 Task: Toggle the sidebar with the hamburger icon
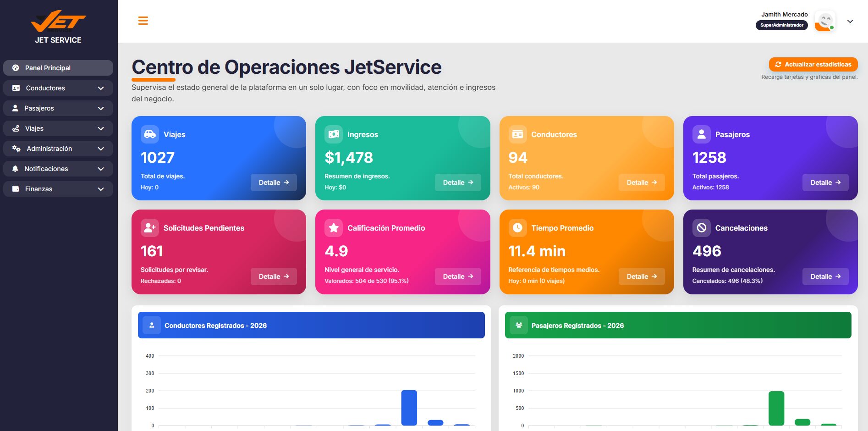tap(143, 21)
